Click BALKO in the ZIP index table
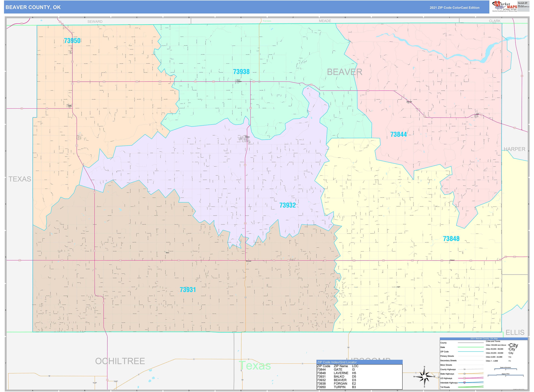 click(339, 377)
